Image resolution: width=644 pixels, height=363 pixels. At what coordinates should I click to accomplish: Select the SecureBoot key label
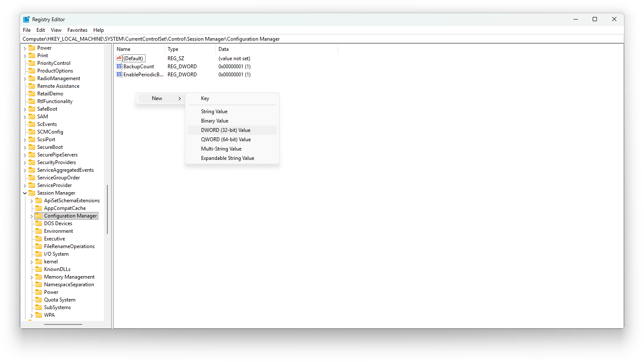50,147
